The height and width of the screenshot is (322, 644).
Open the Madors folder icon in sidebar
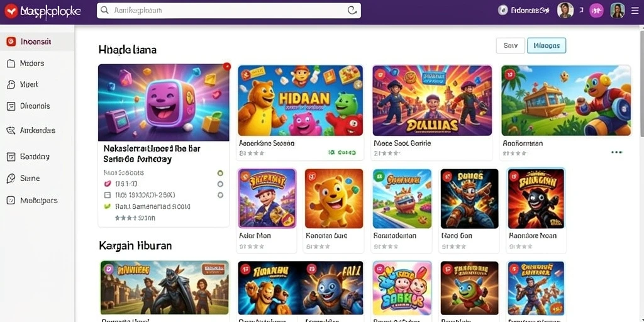coord(11,64)
